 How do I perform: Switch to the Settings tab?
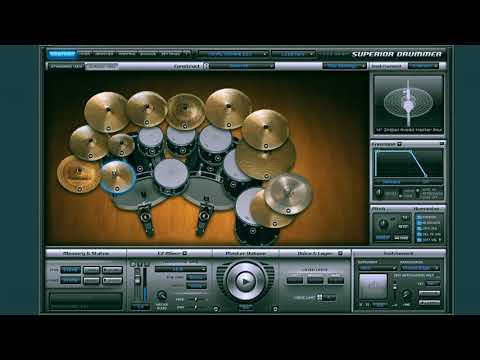(x=170, y=54)
